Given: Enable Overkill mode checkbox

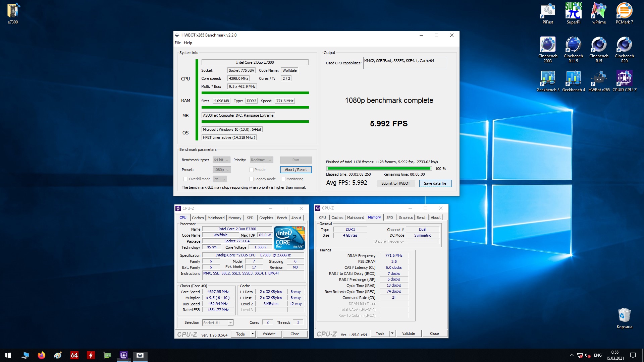Looking at the screenshot, I should (185, 179).
